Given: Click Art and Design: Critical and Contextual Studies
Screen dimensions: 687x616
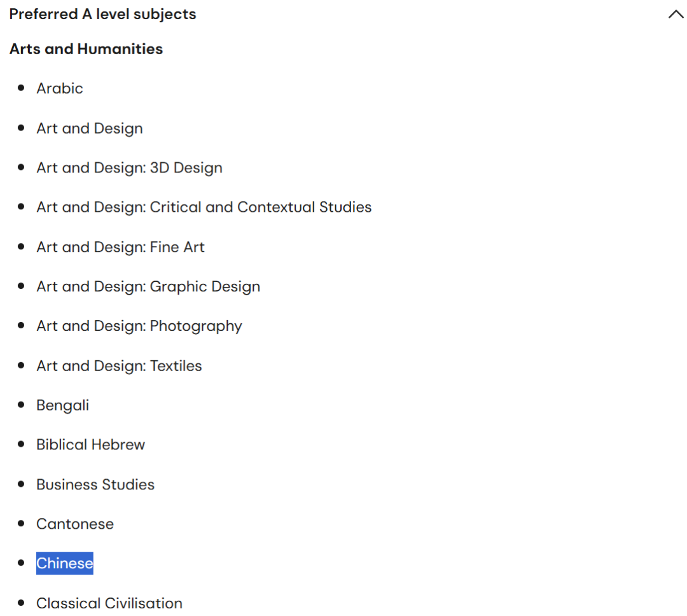Looking at the screenshot, I should [204, 207].
